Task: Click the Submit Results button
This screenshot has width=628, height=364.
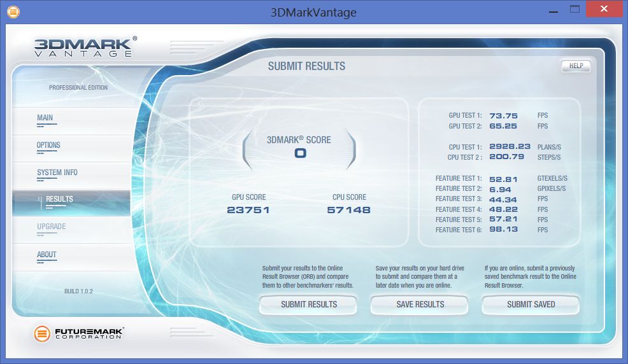Action: [309, 305]
